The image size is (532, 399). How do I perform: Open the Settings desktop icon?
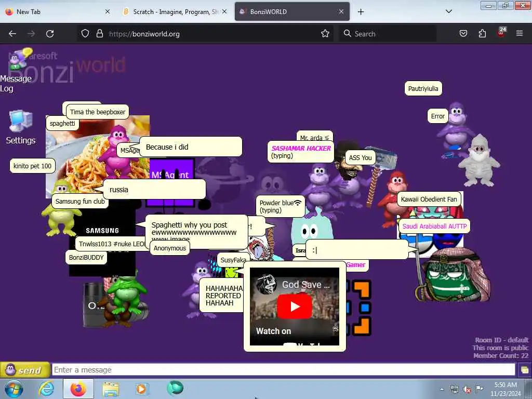pyautogui.click(x=21, y=127)
